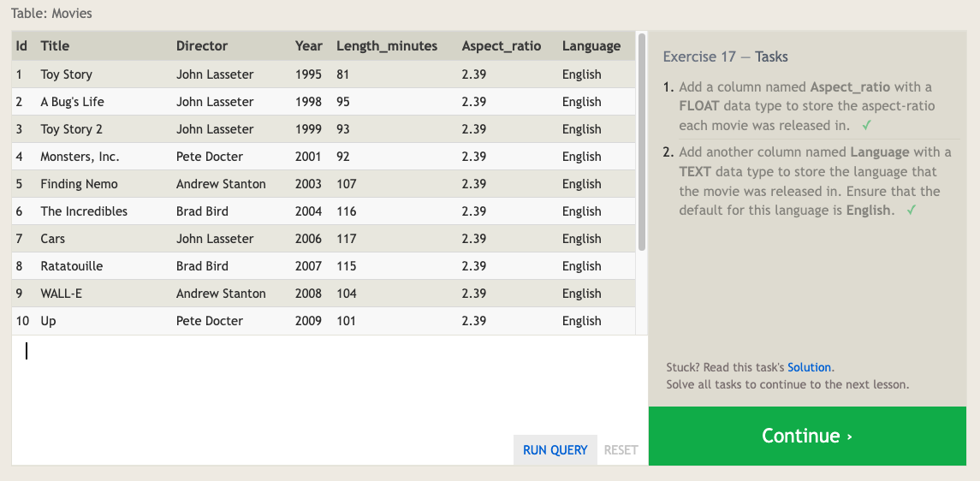Click the Language column header
The width and height of the screenshot is (980, 481).
point(591,46)
